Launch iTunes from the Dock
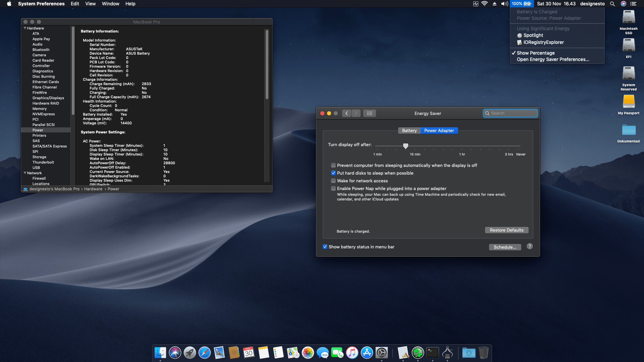This screenshot has height=362, width=644. click(x=352, y=353)
